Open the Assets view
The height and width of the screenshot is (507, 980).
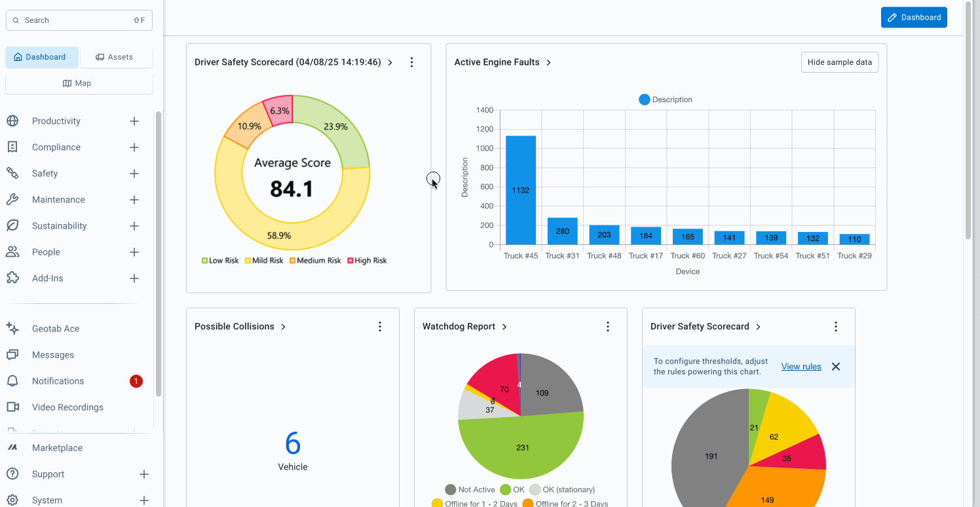coord(116,57)
